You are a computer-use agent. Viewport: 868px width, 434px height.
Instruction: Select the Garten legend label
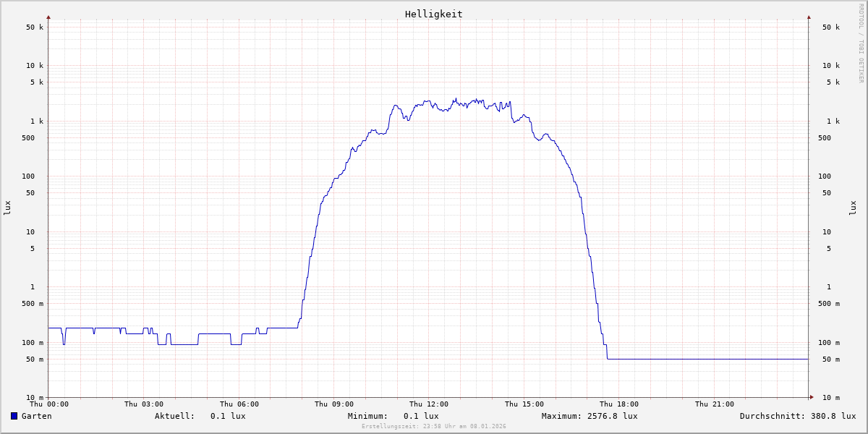pos(36,416)
